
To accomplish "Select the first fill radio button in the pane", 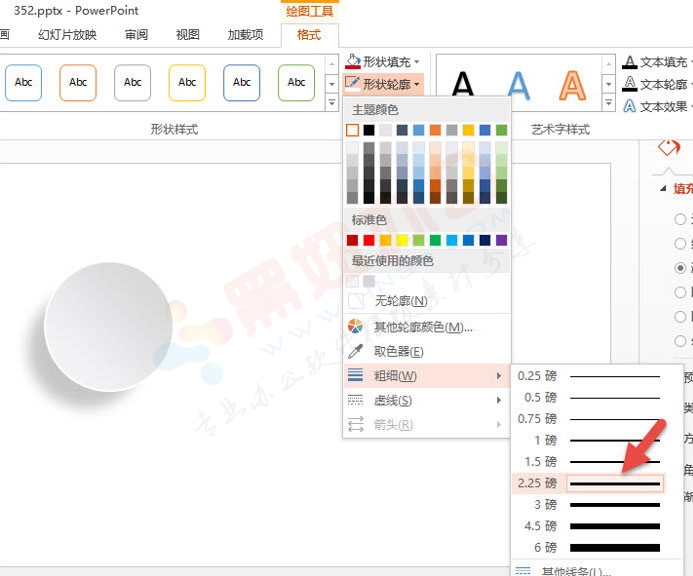I will point(681,219).
